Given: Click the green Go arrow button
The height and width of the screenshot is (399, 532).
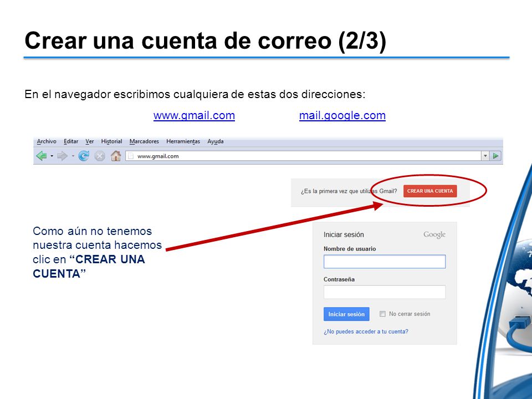Looking at the screenshot, I should tap(495, 156).
